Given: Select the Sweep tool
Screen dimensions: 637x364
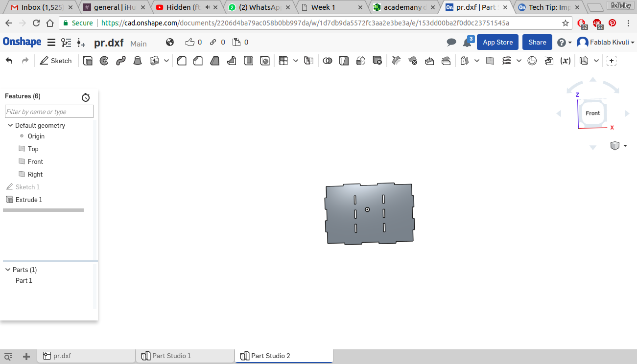Looking at the screenshot, I should tap(121, 61).
